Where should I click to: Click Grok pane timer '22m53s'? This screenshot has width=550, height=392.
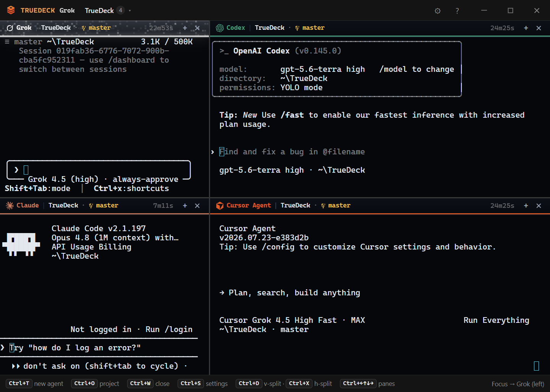[x=161, y=28]
